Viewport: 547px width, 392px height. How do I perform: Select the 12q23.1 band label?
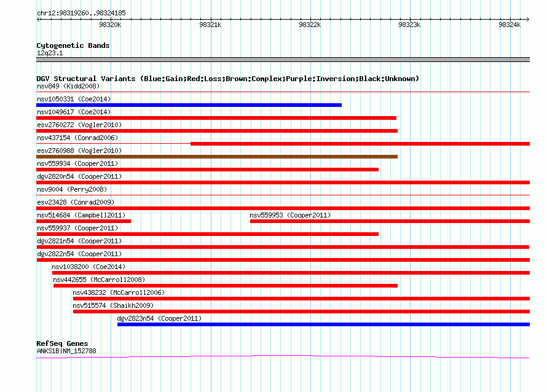[x=50, y=53]
